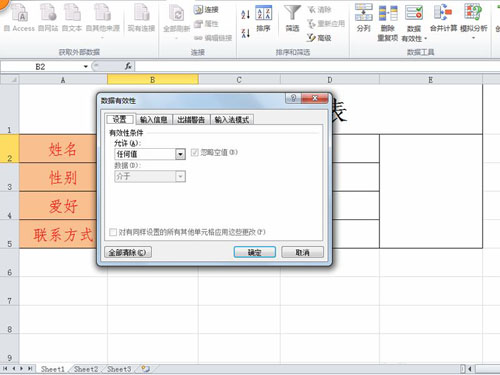Open Advanced filter (高级)

click(319, 38)
